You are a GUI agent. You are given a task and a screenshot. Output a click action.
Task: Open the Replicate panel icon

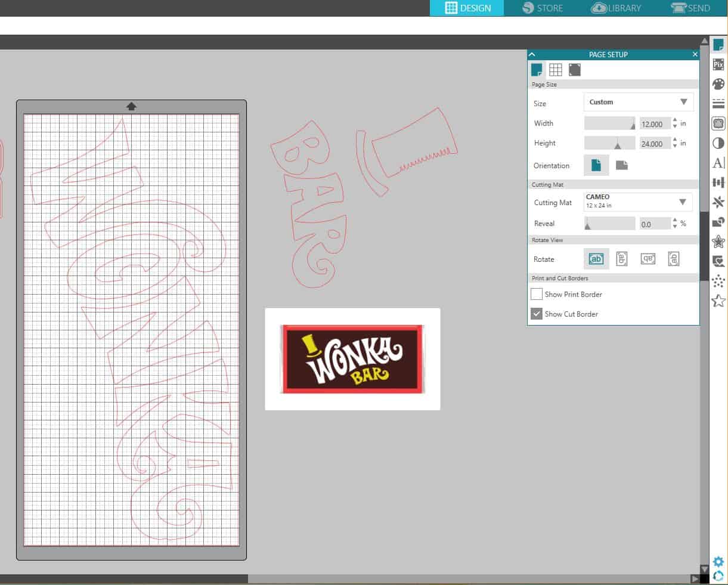(x=718, y=202)
